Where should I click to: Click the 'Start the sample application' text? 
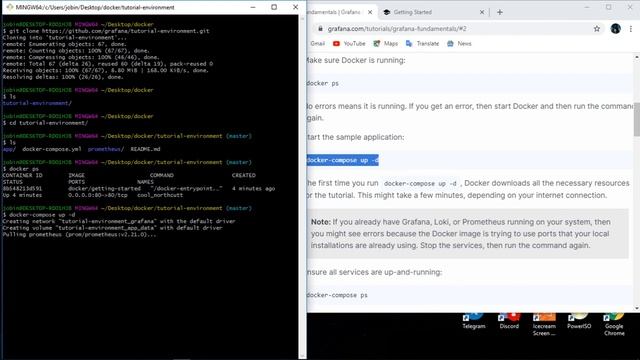click(x=356, y=137)
